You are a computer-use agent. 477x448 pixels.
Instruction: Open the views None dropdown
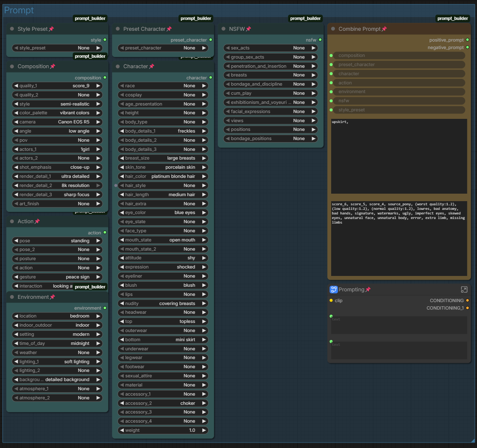click(x=271, y=121)
